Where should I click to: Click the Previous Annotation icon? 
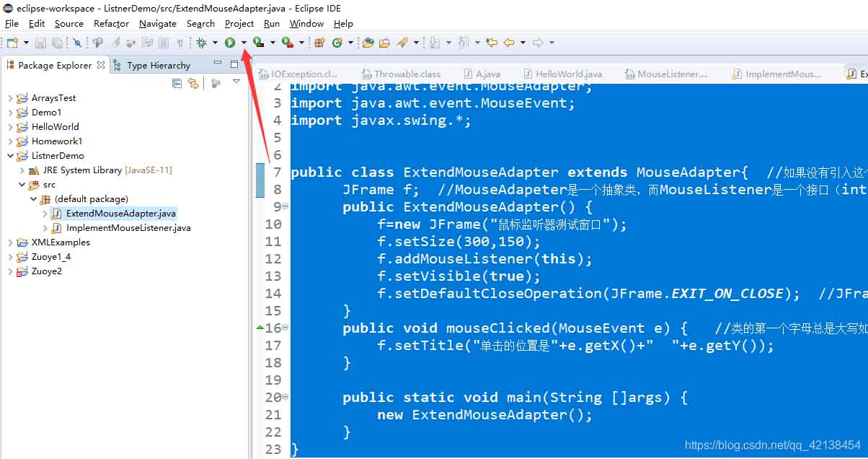464,43
